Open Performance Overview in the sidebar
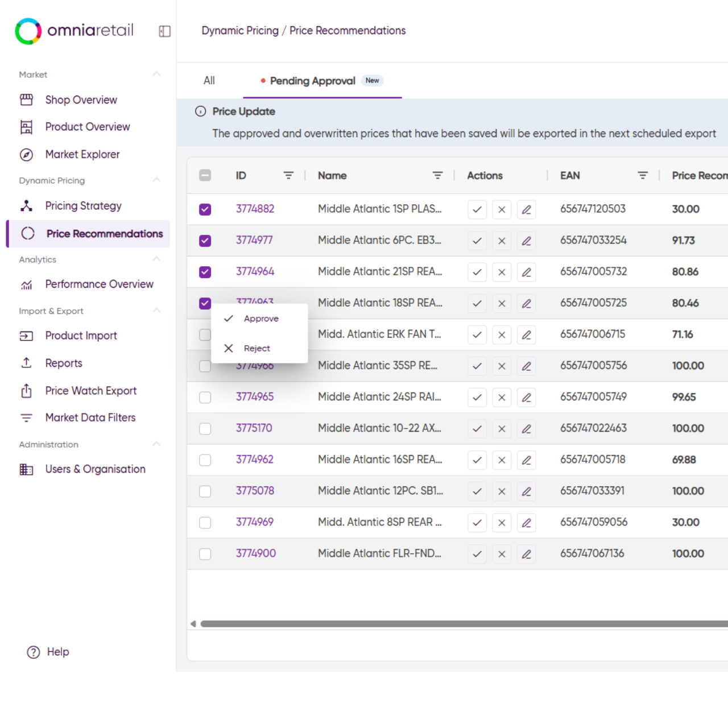Viewport: 728px width, 728px height. 99,284
